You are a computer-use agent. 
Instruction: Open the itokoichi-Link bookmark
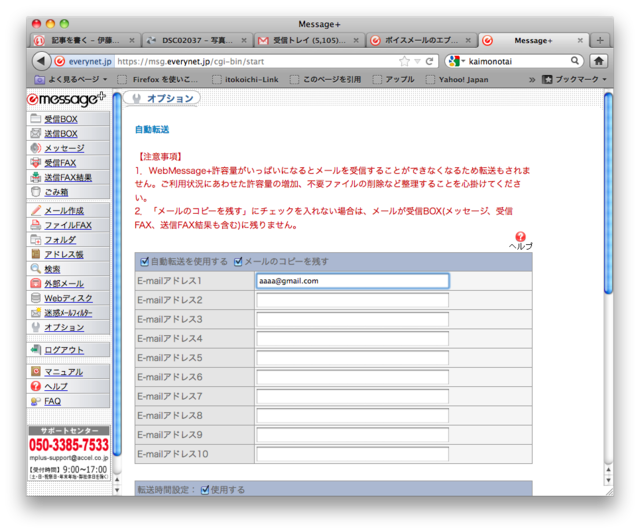pos(246,80)
